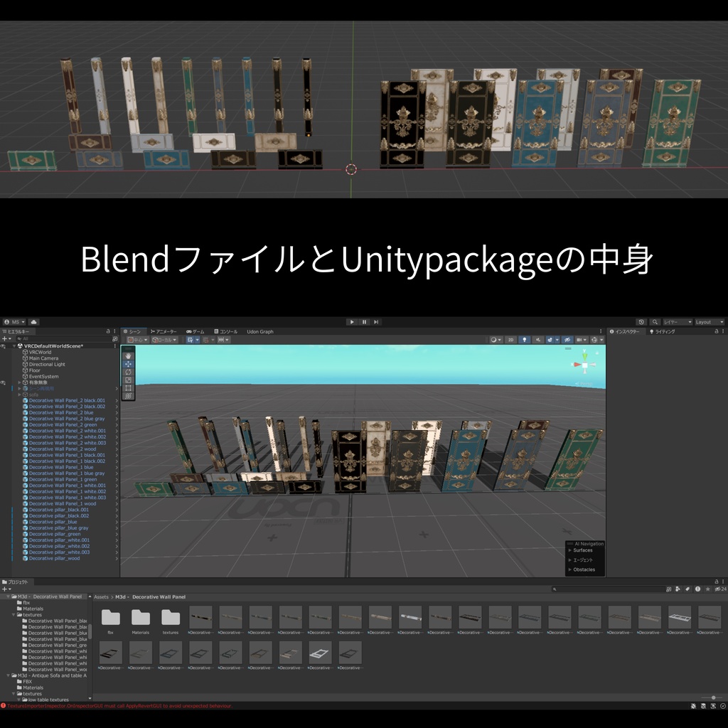This screenshot has height=728, width=728.
Task: Open the search tool in the top-right toolbar
Action: coord(655,322)
